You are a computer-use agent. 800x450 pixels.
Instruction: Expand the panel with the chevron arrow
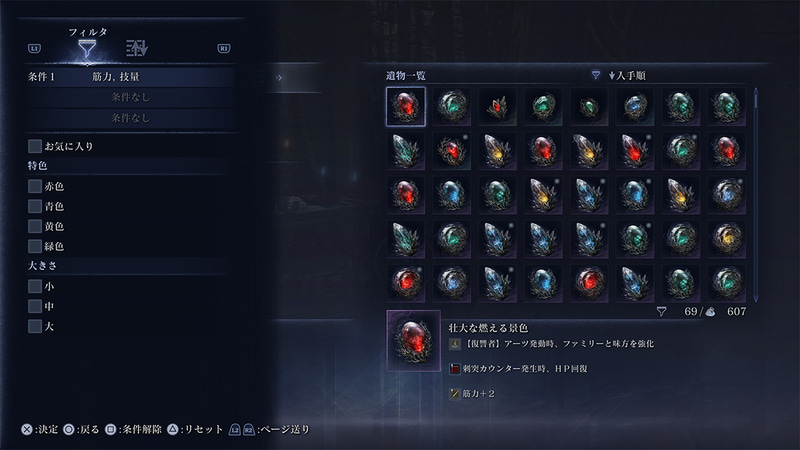point(279,78)
